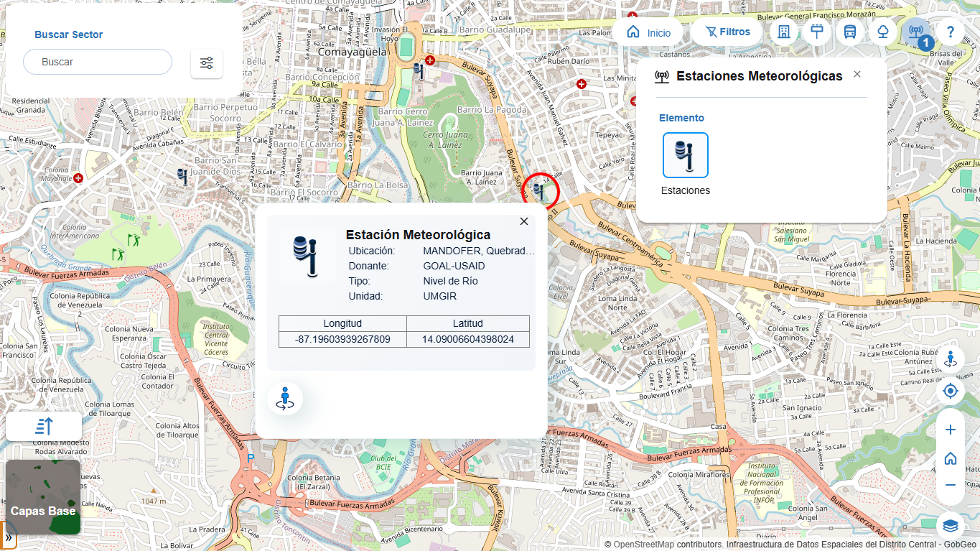
Task: Close the Estación Meteorológica popup
Action: [524, 221]
